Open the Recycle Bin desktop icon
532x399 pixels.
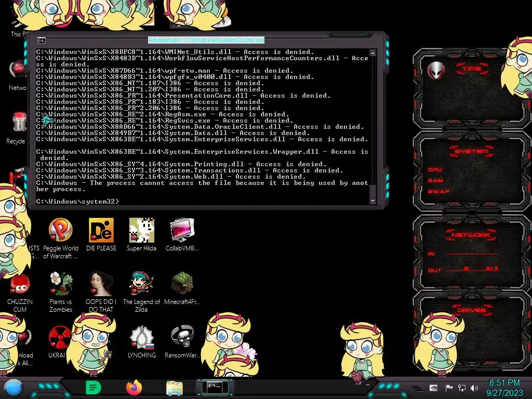pyautogui.click(x=19, y=123)
